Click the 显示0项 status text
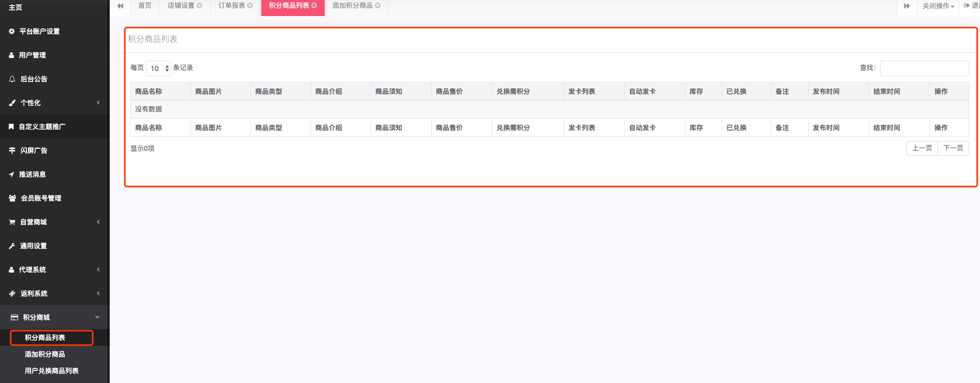Screen dimensions: 980x383 click(x=142, y=149)
